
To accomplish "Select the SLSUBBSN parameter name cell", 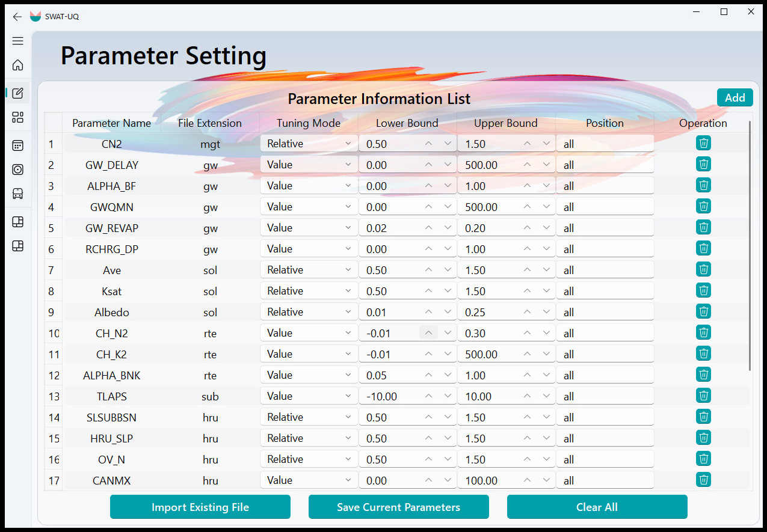I will (111, 417).
